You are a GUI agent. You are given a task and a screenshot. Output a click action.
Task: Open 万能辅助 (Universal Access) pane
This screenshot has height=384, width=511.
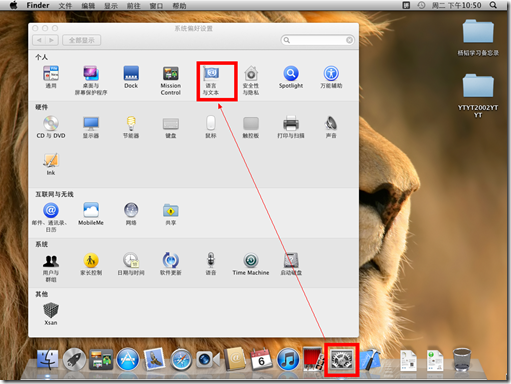pyautogui.click(x=331, y=77)
